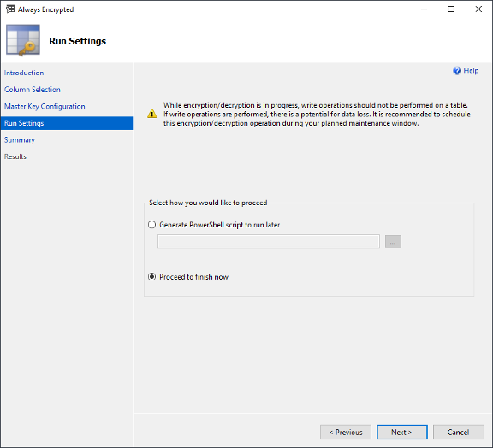493x448 pixels.
Task: Go to the Introduction step
Action: tap(24, 73)
